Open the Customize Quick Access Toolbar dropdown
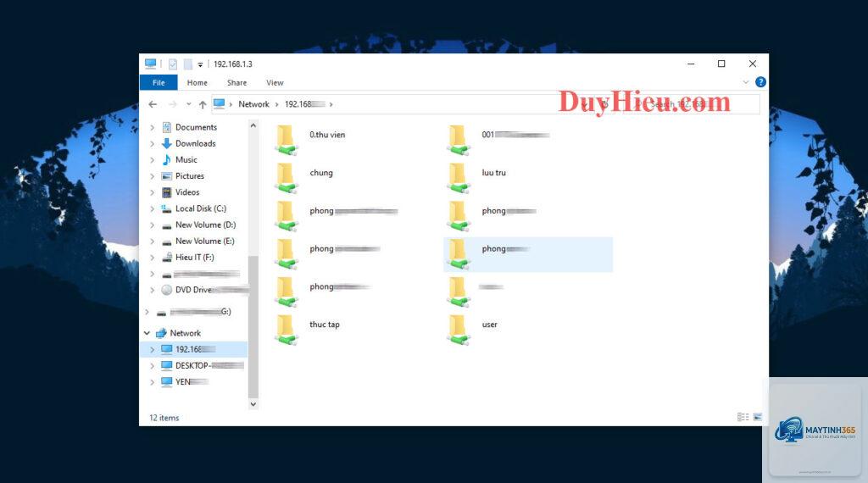The height and width of the screenshot is (483, 868). (x=200, y=64)
